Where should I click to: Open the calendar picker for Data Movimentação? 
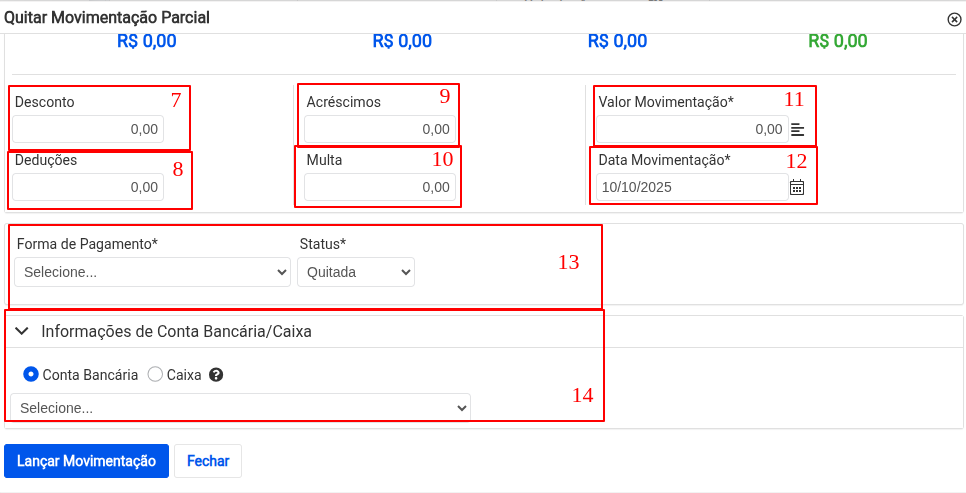click(797, 187)
